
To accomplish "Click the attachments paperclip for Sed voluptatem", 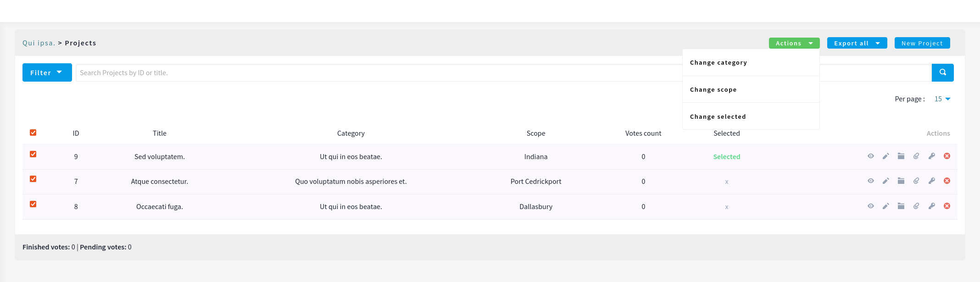I will pos(916,156).
